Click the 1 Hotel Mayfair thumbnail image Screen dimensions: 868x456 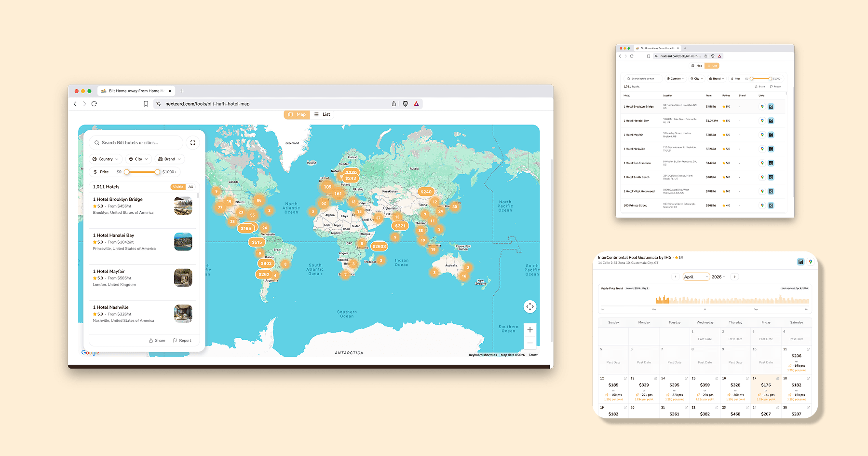coord(183,278)
